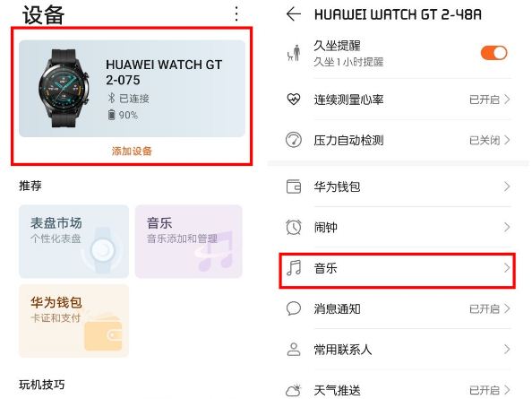Open 消息通知 via its chevron
Image resolution: width=532 pixels, height=399 pixels.
click(507, 308)
